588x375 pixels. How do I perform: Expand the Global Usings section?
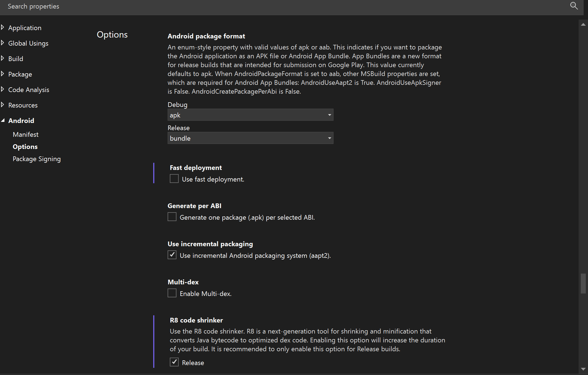[3, 43]
